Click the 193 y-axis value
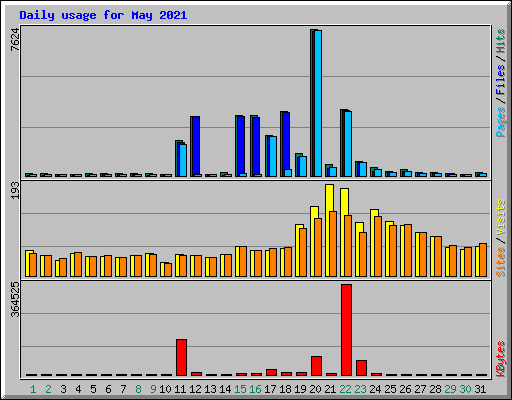Viewport: 512px width, 400px height. click(x=15, y=191)
